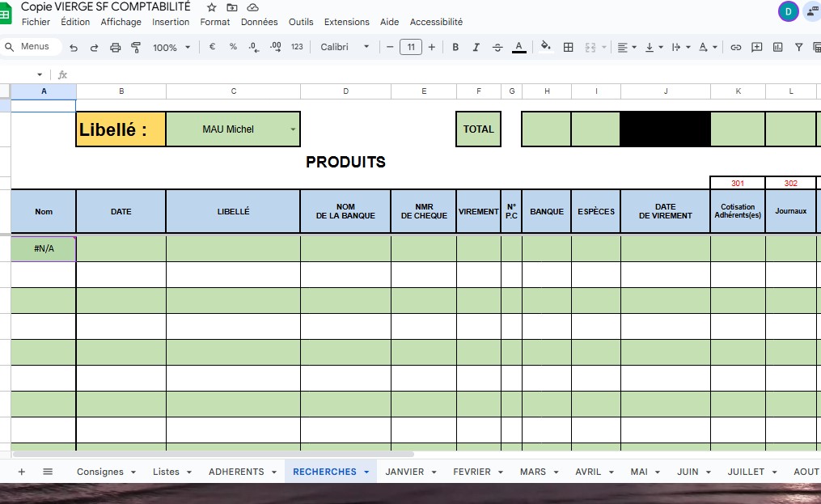This screenshot has height=504, width=821.
Task: Open the 100% zoom dropdown
Action: click(171, 48)
